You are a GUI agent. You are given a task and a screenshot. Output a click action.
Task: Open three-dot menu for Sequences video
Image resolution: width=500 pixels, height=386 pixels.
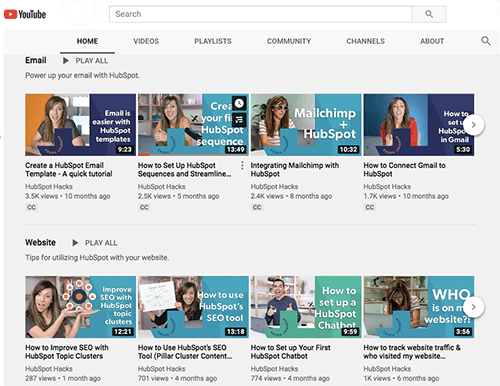pos(242,165)
